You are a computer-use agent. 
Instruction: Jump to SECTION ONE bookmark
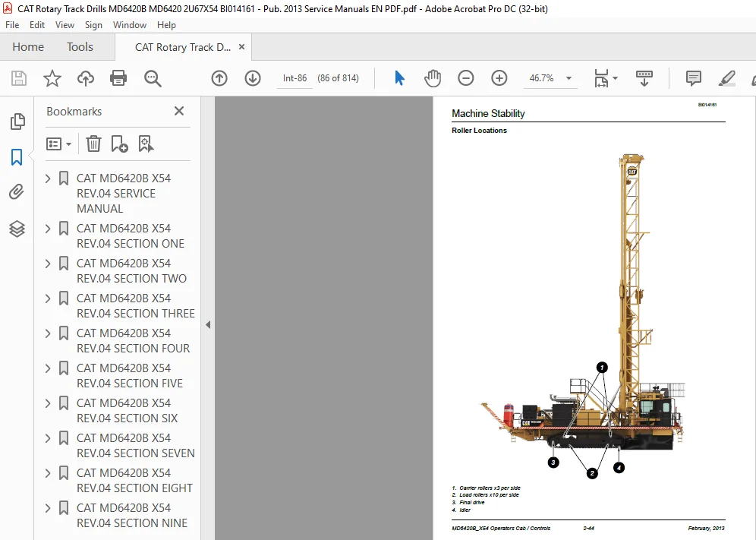point(131,236)
